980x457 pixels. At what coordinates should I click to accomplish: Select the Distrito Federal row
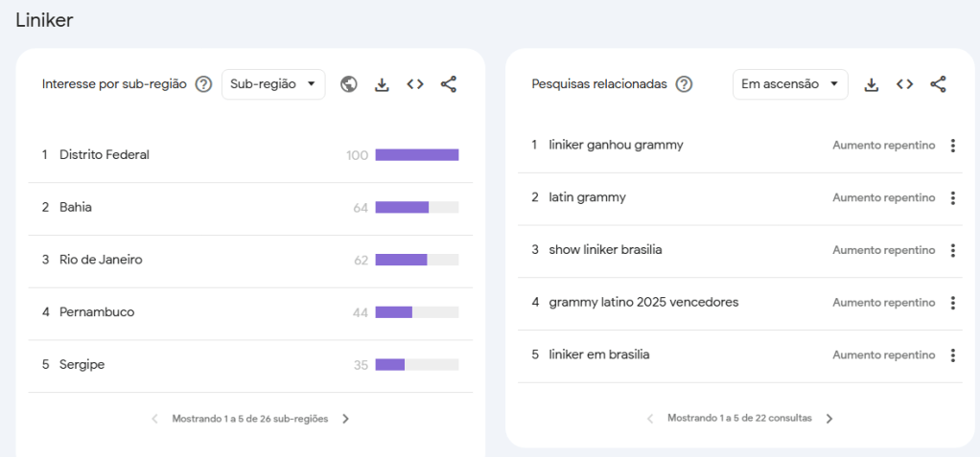coord(250,155)
